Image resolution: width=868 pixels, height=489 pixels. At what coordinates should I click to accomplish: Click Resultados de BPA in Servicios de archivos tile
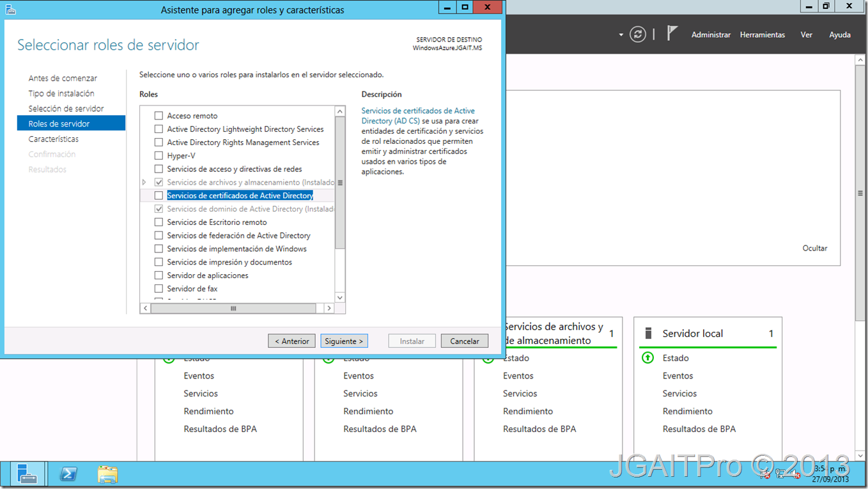[x=539, y=429]
